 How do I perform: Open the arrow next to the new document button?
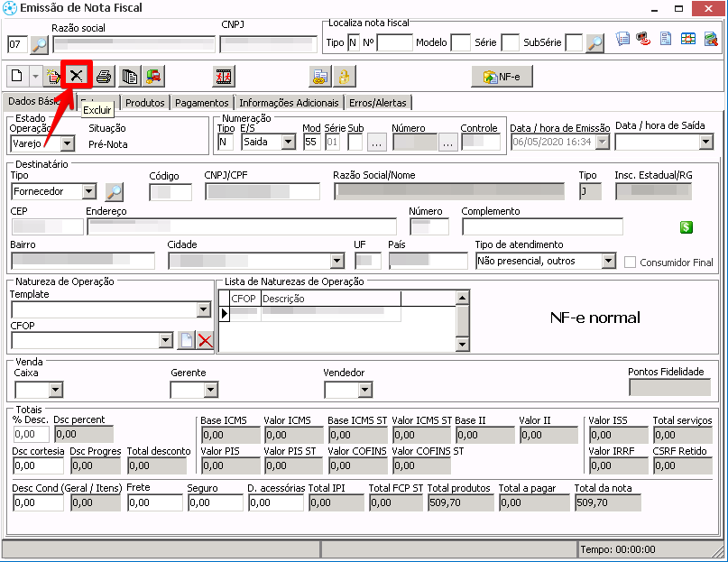coord(35,76)
